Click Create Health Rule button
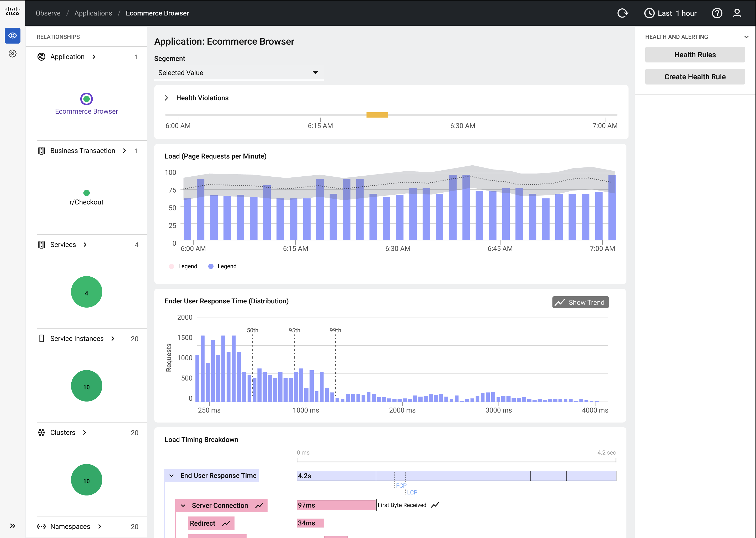Image resolution: width=756 pixels, height=538 pixels. [695, 77]
